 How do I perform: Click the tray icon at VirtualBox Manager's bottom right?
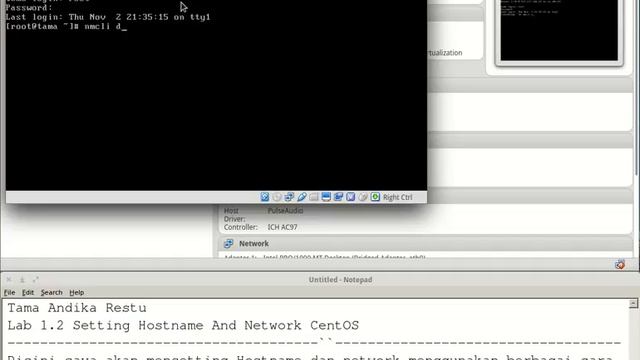[x=620, y=264]
